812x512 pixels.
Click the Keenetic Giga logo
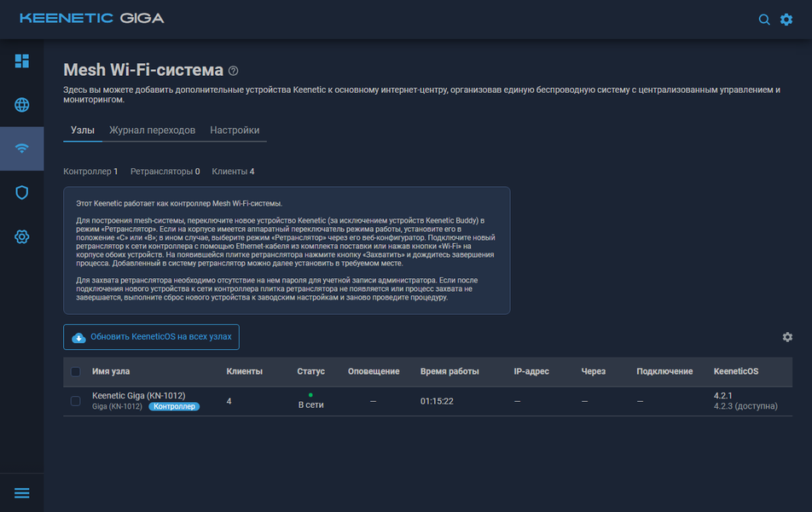point(91,18)
